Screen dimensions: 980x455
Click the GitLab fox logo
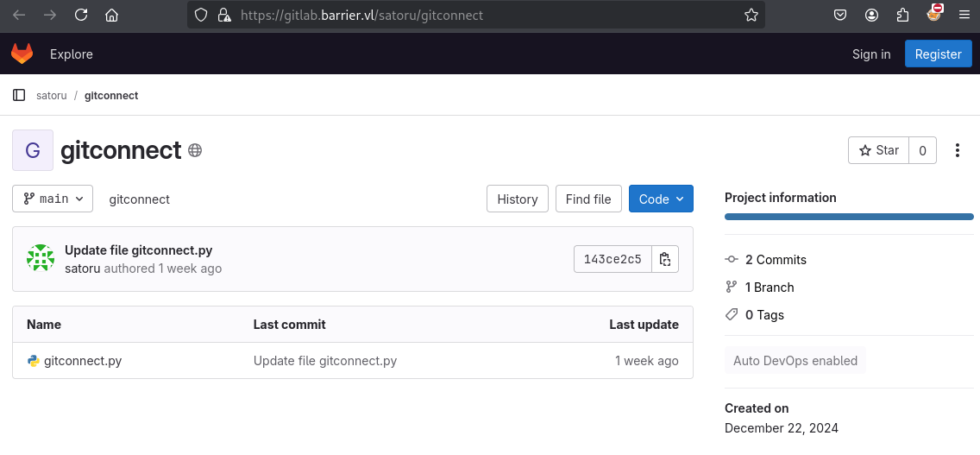(x=22, y=54)
